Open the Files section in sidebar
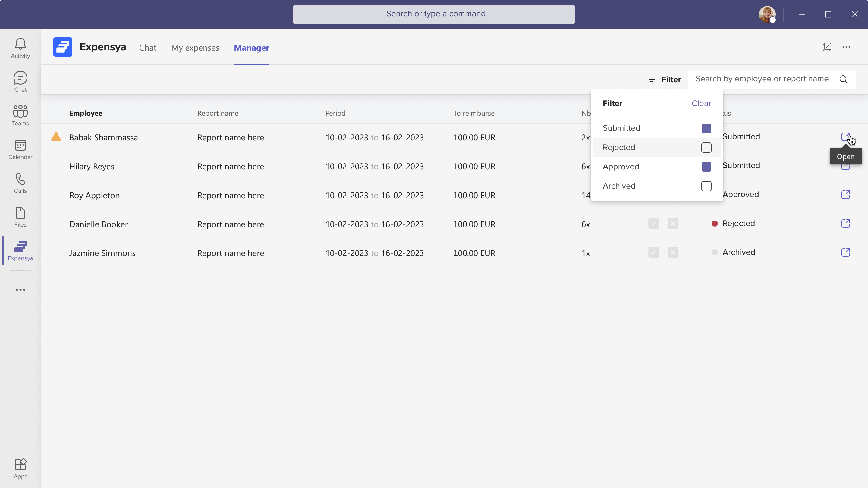868x488 pixels. (x=20, y=217)
